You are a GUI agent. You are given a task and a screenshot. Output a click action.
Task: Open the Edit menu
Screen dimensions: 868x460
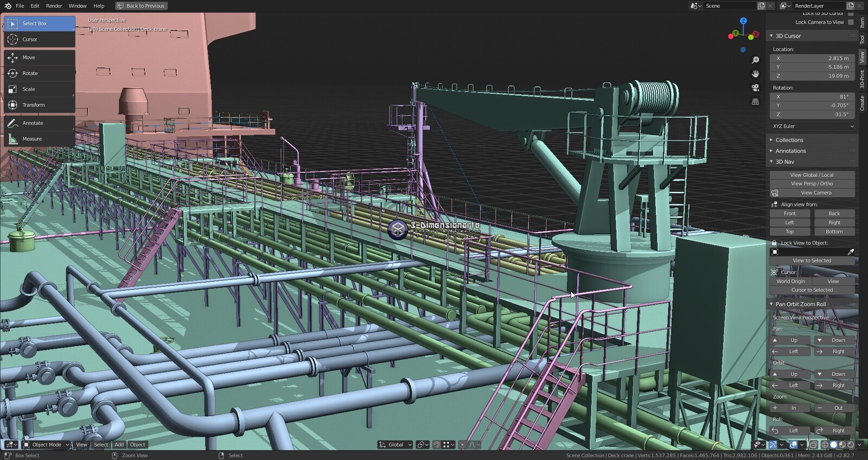click(x=35, y=5)
